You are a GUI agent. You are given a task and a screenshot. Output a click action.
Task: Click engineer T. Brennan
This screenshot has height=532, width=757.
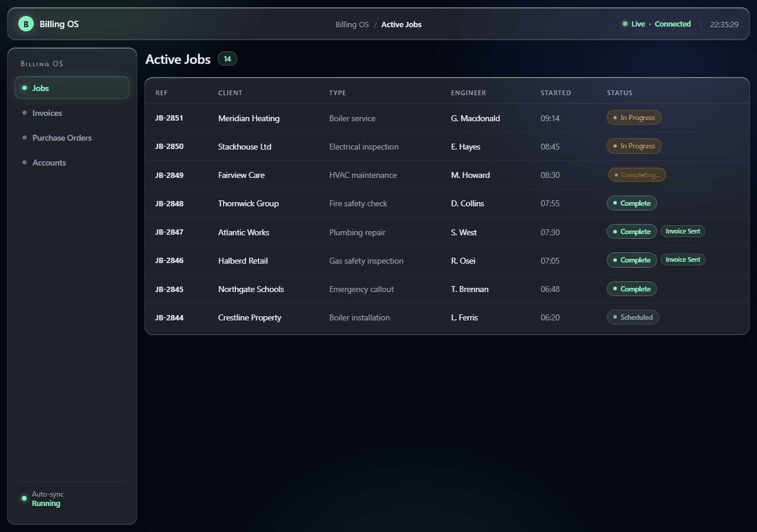470,289
